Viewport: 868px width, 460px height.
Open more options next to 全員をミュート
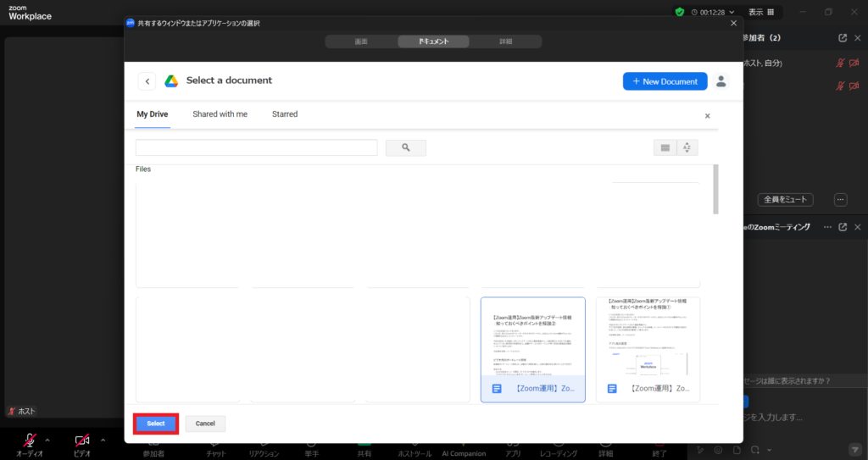click(x=840, y=200)
